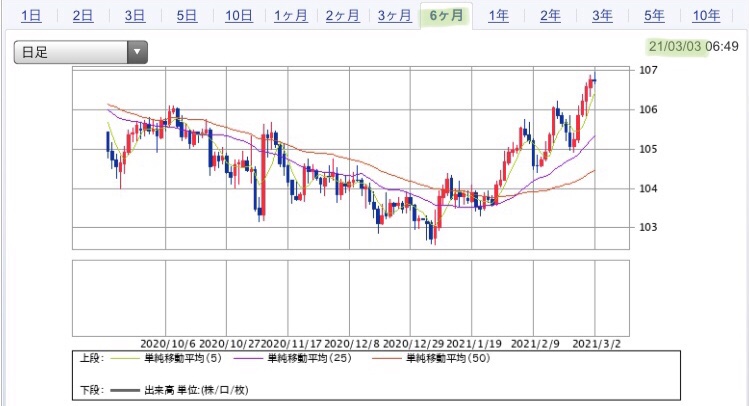Click the dropdown arrow beside 日足
The width and height of the screenshot is (749, 406).
(x=137, y=52)
